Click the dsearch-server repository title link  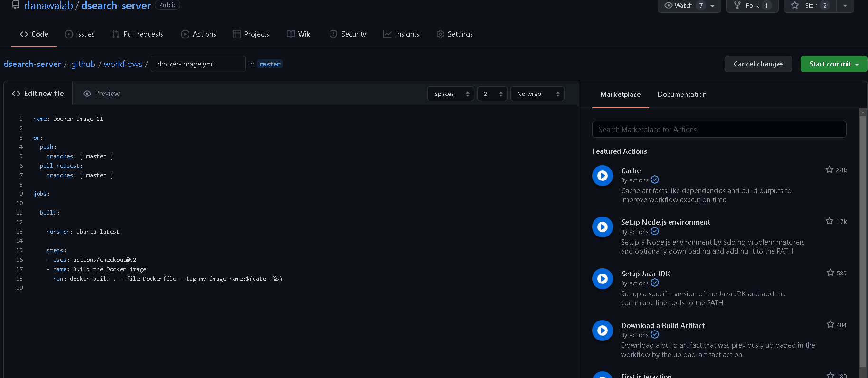[116, 6]
